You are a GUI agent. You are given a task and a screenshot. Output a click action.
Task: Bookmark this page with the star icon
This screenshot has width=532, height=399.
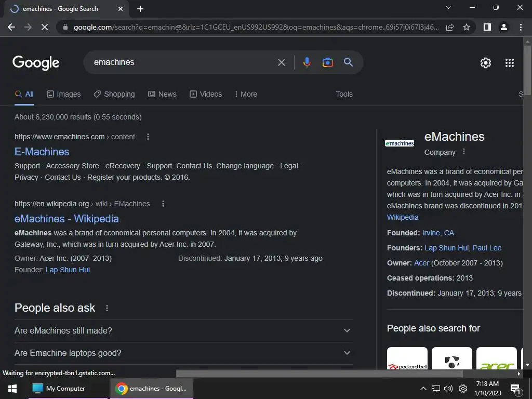(467, 27)
